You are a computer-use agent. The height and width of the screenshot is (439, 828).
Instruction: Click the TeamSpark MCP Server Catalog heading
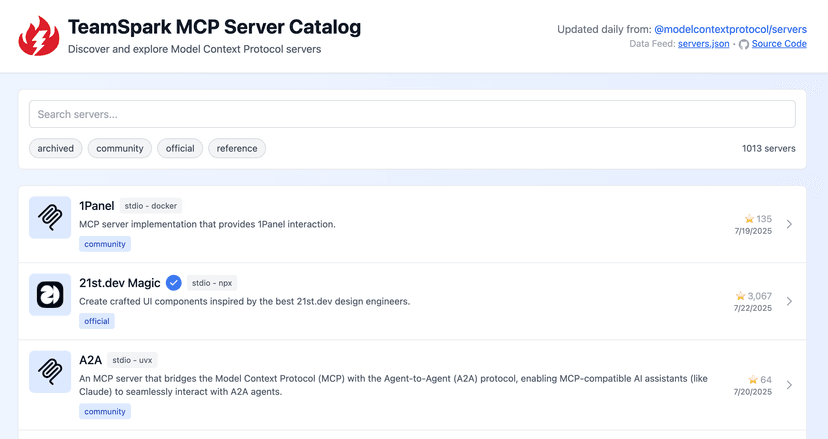pos(214,27)
